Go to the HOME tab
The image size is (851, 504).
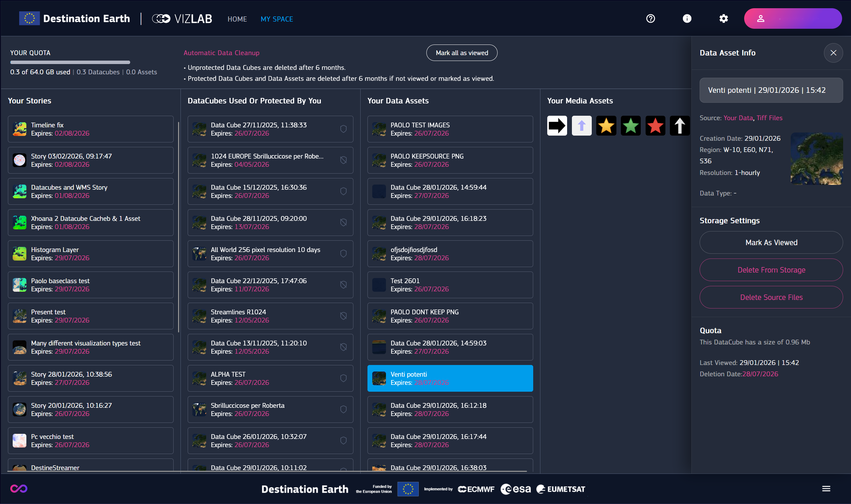(237, 19)
